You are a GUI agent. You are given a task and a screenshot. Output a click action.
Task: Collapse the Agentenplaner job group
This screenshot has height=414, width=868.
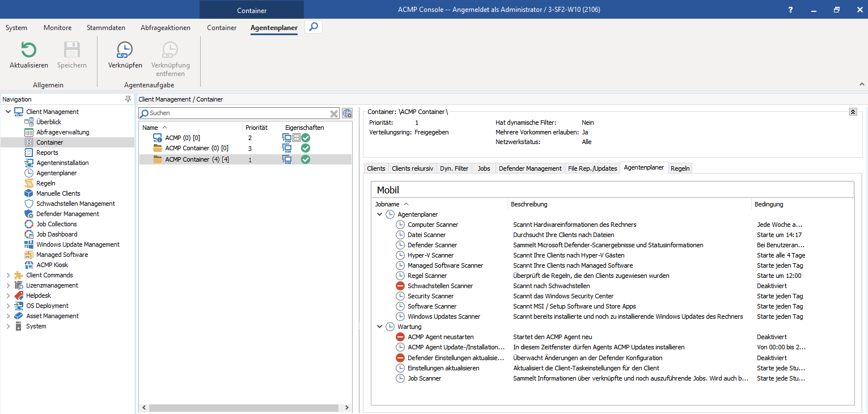[x=379, y=214]
